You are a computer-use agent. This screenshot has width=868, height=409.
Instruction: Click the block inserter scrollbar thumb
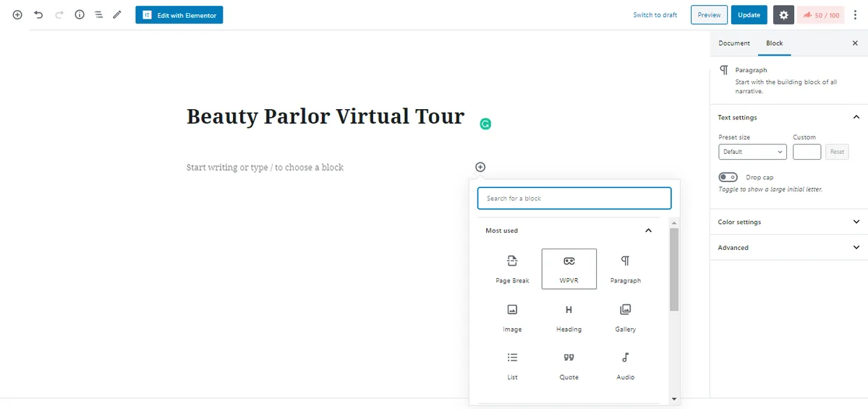pos(674,269)
